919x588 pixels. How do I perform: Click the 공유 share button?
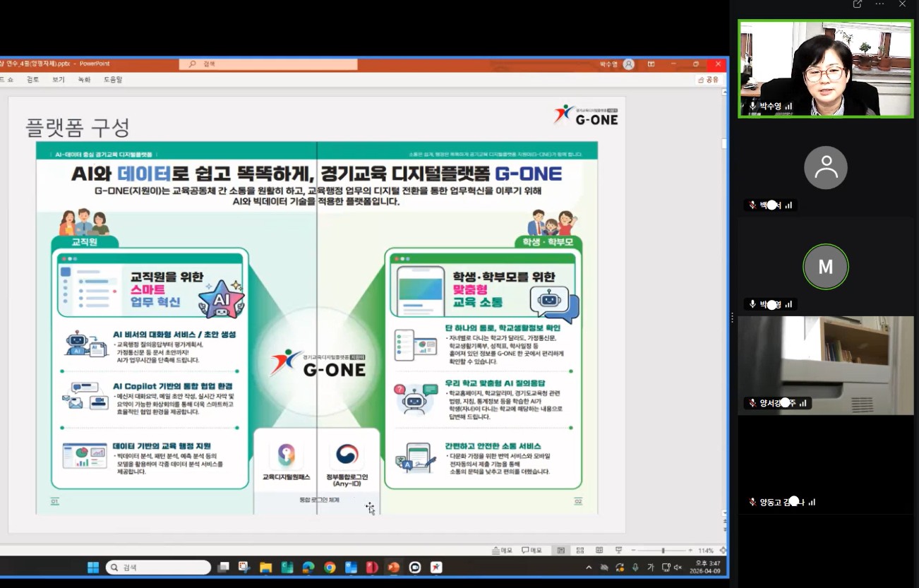pyautogui.click(x=709, y=80)
